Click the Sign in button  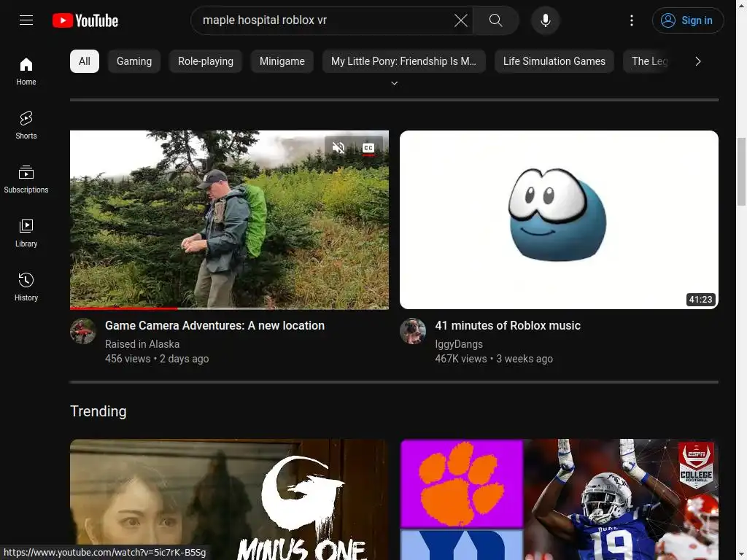click(687, 20)
